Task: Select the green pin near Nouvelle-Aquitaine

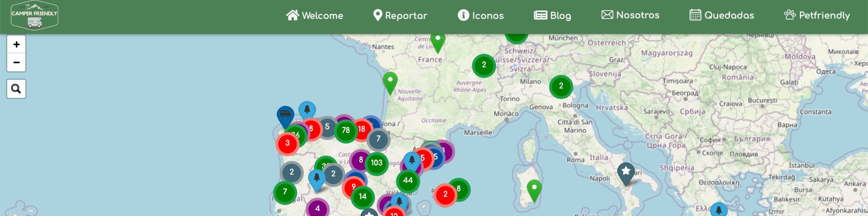Action: click(x=390, y=81)
